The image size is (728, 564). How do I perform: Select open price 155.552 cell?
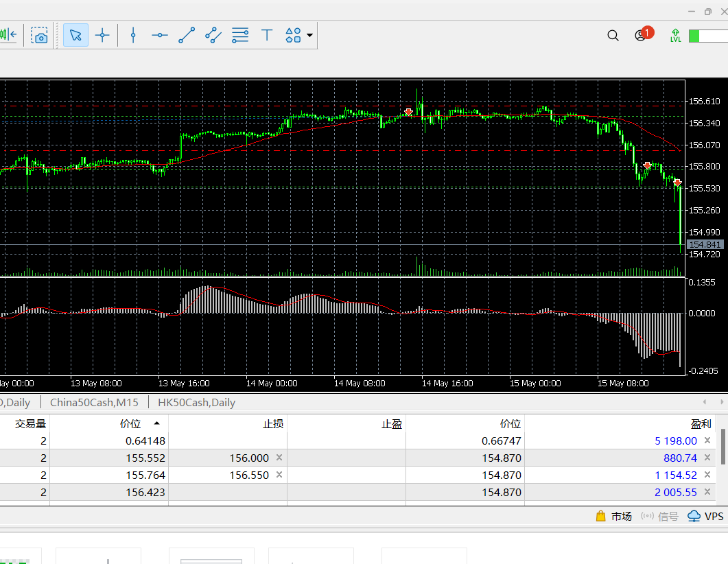(x=145, y=458)
